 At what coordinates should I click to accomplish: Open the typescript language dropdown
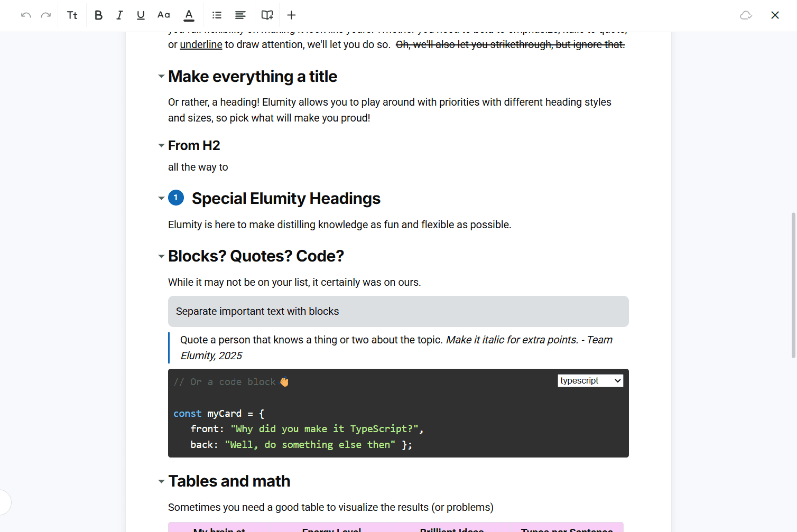click(x=590, y=381)
